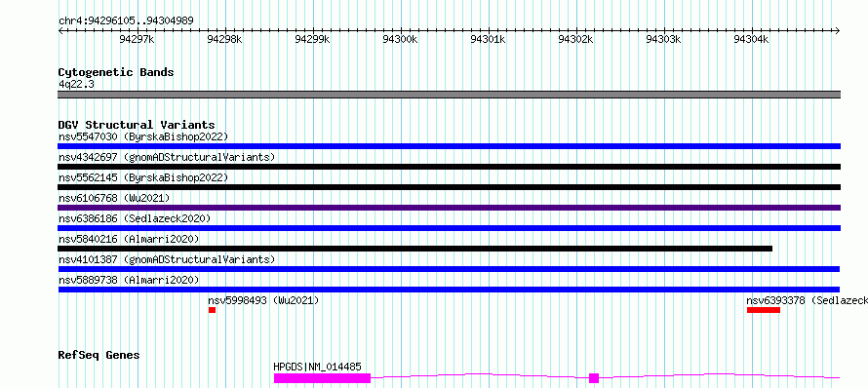This screenshot has width=868, height=388.
Task: Click the HPGDS|NM_014485 gene label
Action: [x=317, y=367]
